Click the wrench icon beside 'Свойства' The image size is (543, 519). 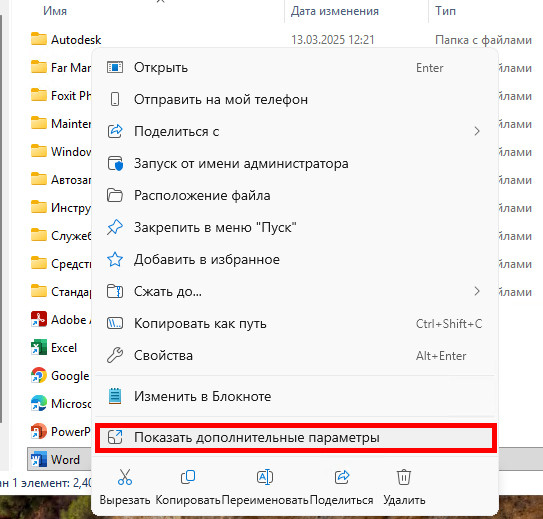tap(115, 355)
